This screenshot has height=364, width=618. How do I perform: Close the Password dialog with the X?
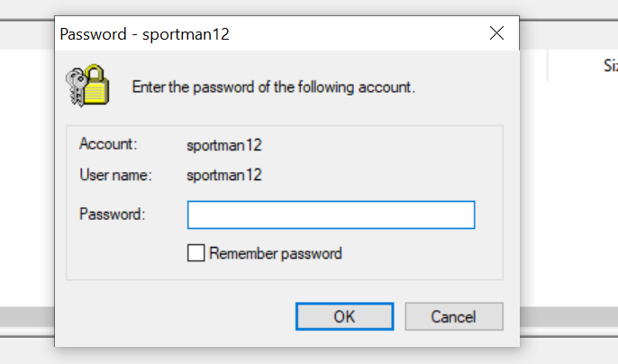496,33
